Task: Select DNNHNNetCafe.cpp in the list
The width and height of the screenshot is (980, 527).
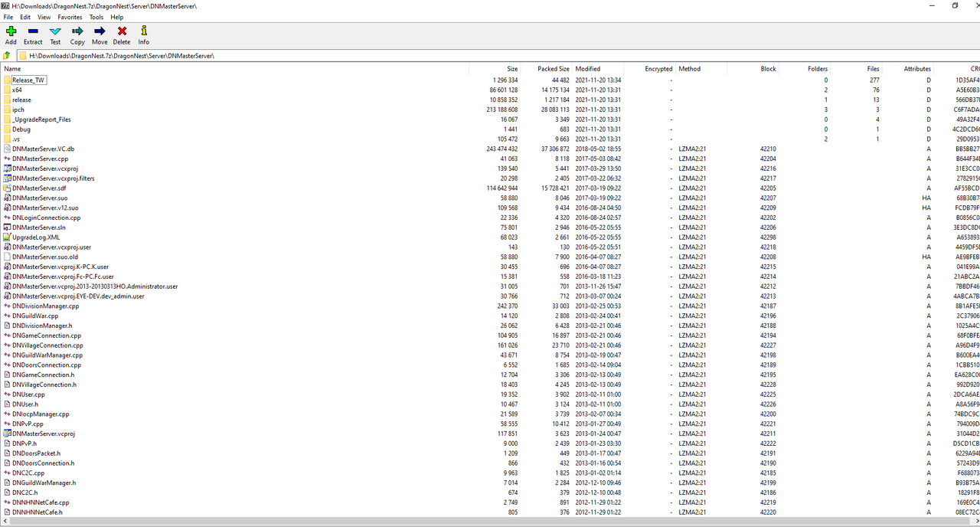Action: tap(41, 502)
